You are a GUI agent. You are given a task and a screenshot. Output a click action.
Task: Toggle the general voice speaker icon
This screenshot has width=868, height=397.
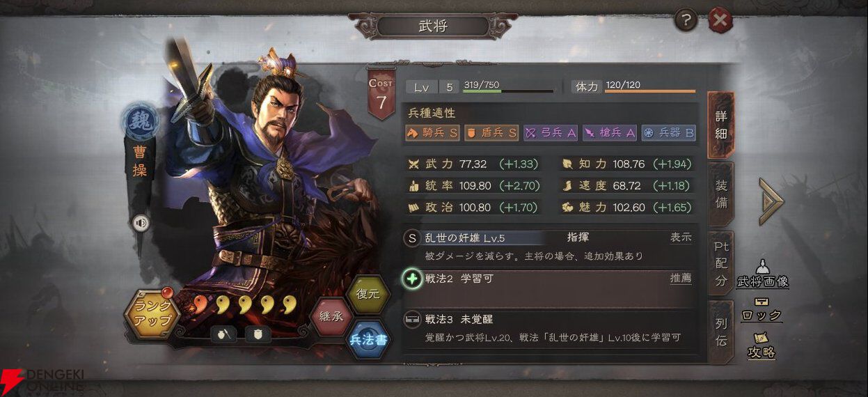coord(141,223)
